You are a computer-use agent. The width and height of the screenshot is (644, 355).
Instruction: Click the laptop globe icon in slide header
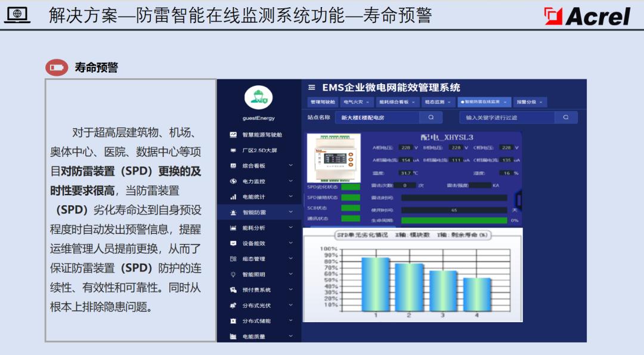point(17,15)
